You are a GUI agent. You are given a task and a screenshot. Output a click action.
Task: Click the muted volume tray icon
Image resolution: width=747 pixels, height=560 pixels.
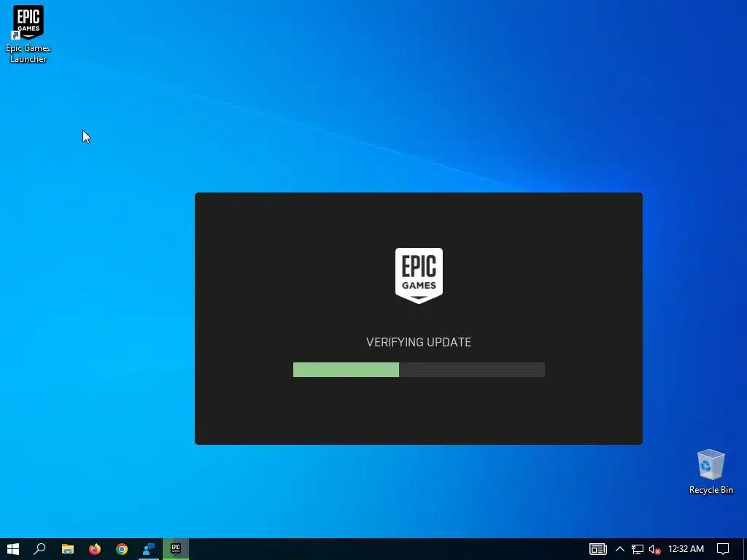[654, 549]
